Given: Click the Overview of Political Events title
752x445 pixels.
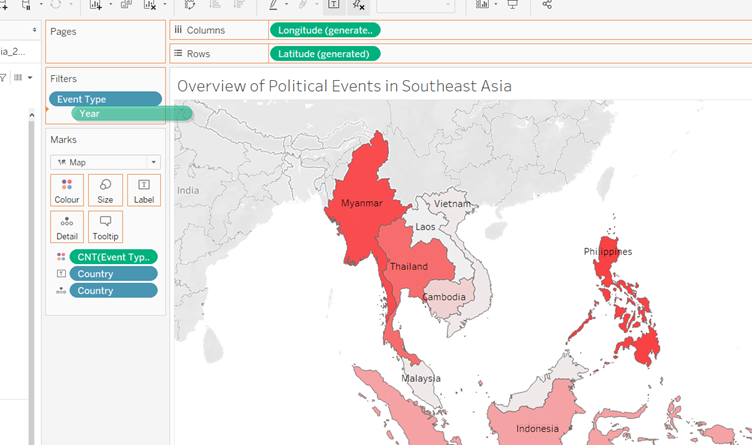Looking at the screenshot, I should point(344,86).
